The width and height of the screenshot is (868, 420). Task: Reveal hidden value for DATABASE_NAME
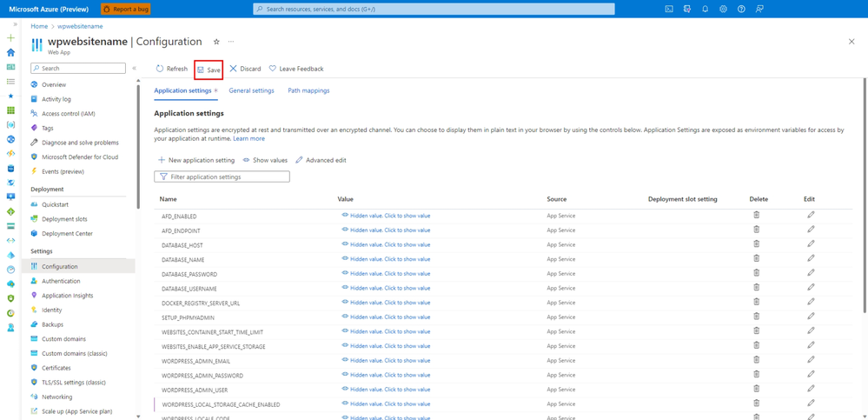386,259
